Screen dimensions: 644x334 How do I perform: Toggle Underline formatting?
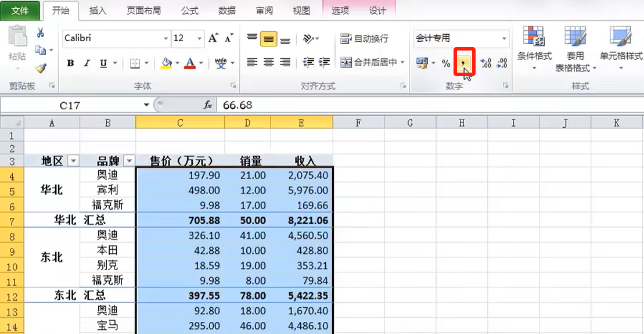click(103, 63)
